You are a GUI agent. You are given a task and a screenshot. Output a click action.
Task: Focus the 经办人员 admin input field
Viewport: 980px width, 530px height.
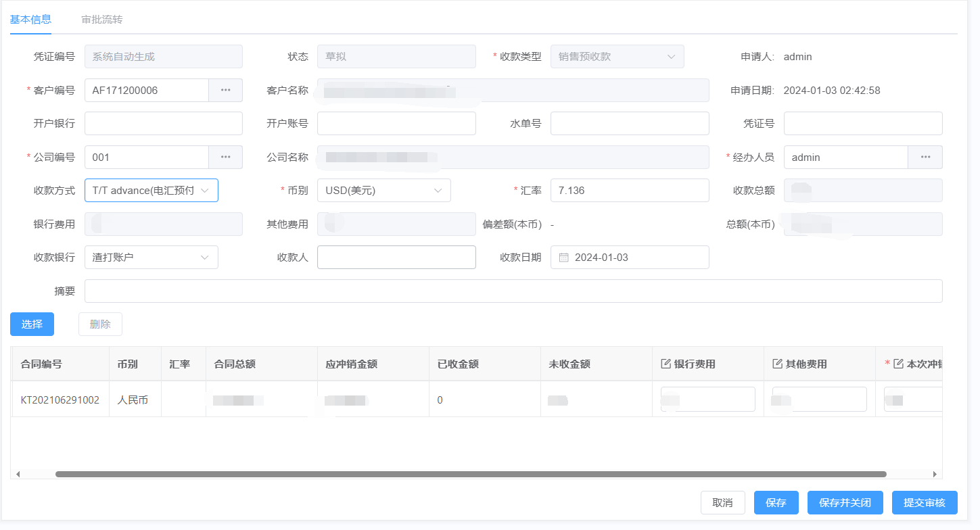point(846,157)
